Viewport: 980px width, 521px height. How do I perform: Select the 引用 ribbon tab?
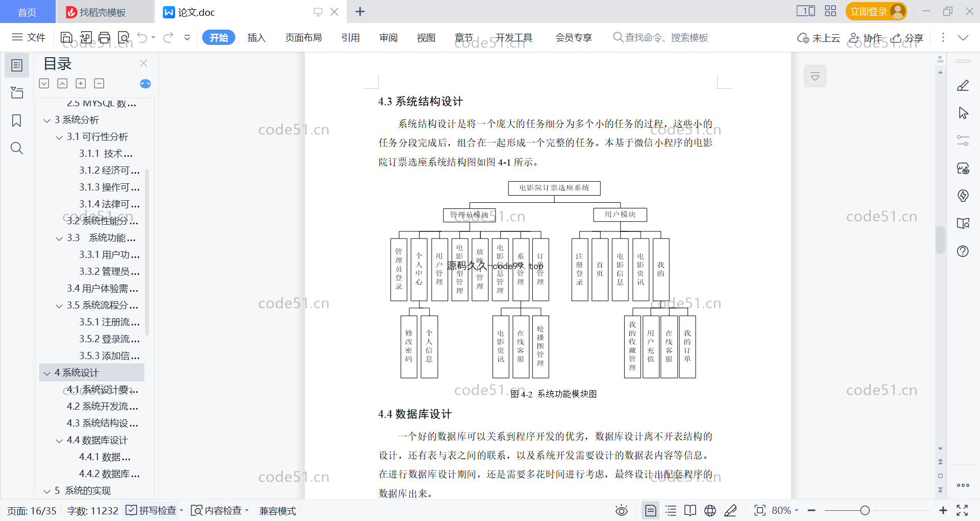[x=351, y=37]
